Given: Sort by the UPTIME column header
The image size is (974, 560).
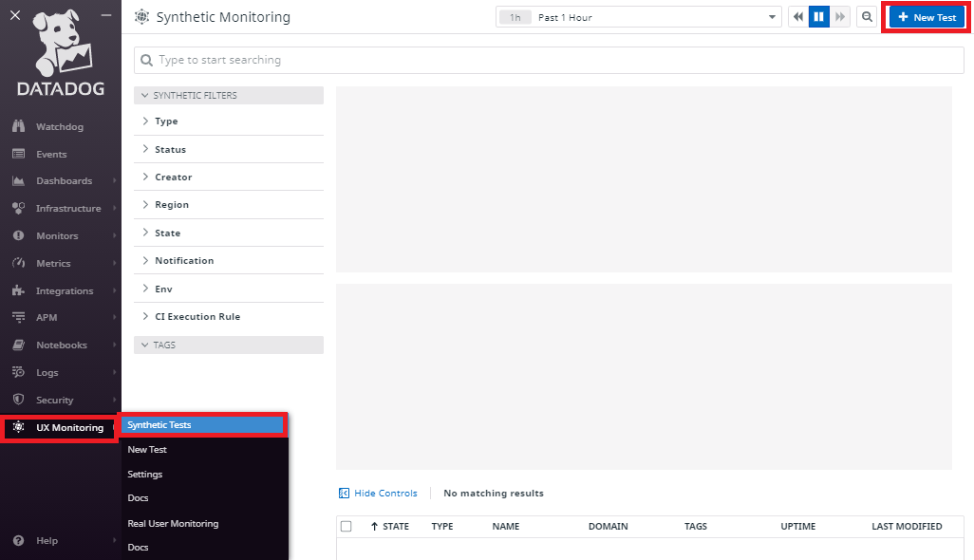Looking at the screenshot, I should coord(798,527).
